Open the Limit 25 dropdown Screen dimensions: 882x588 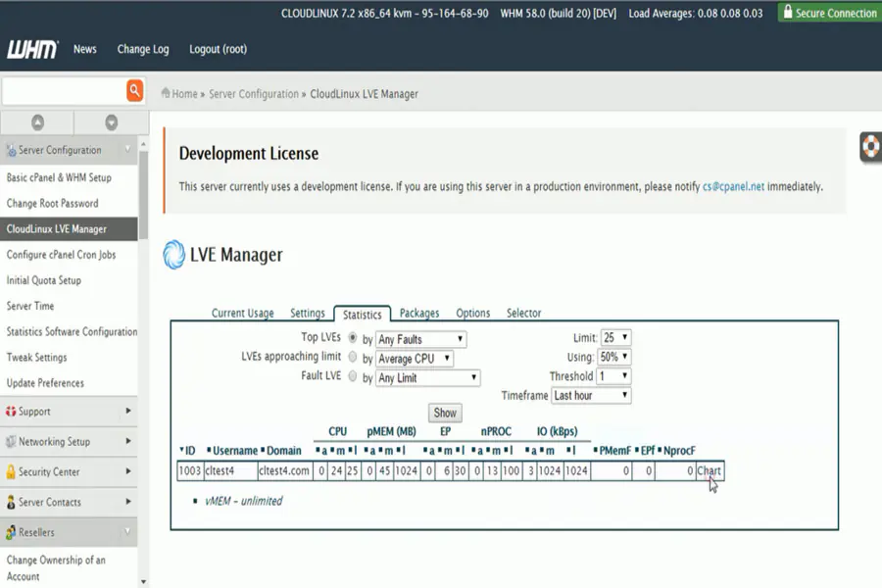616,338
